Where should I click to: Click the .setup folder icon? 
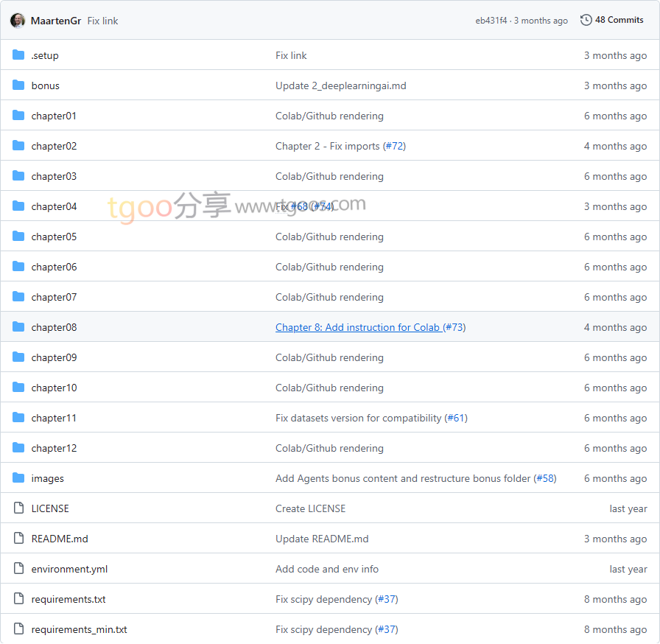[x=18, y=55]
